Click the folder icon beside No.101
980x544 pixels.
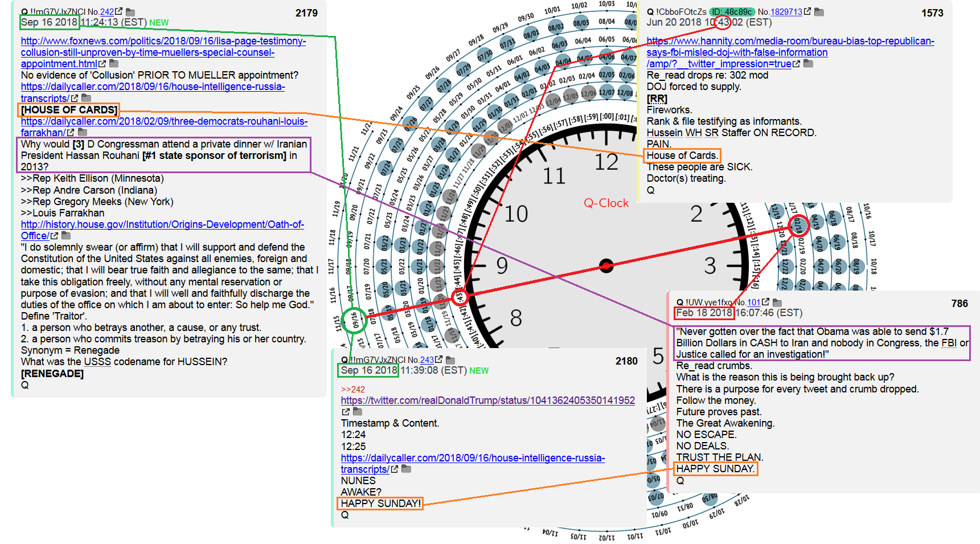point(777,302)
